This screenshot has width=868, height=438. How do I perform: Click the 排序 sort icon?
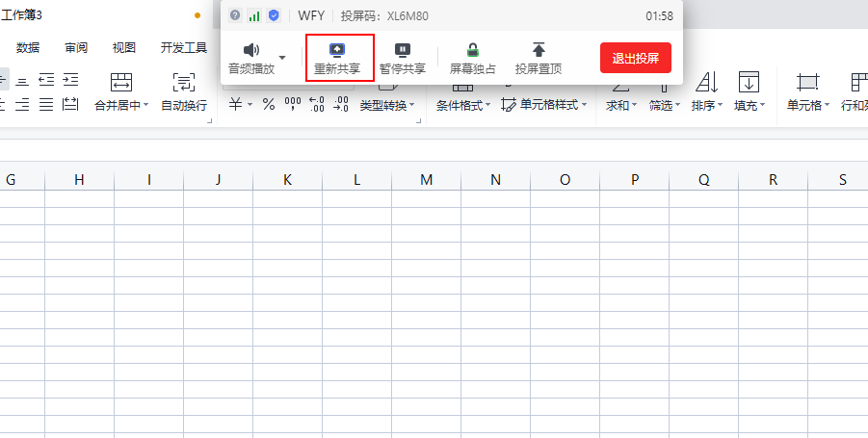pos(707,82)
